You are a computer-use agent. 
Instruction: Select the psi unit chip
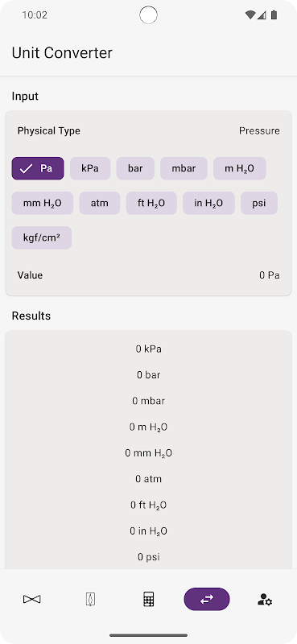[x=259, y=203]
